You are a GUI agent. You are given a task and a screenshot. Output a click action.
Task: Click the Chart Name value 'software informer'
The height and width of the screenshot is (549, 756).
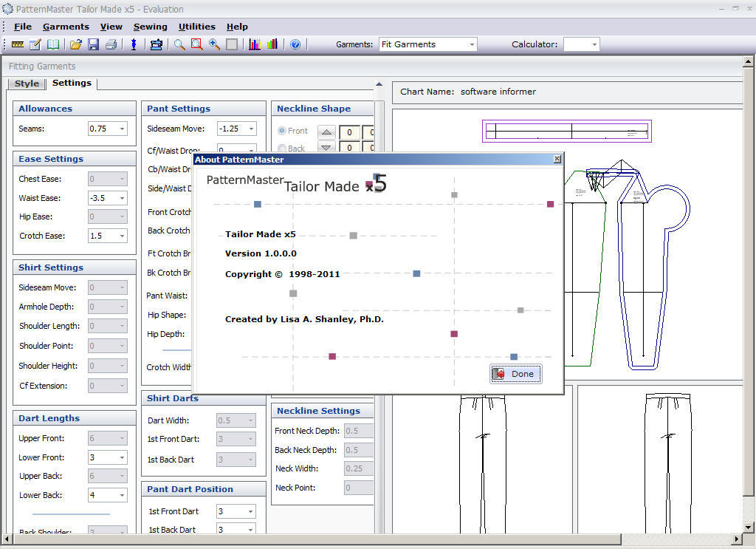(498, 92)
